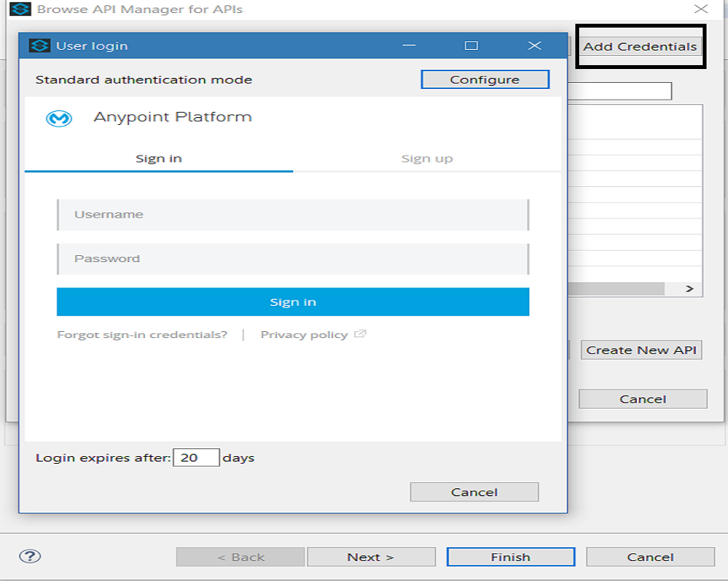728x581 pixels.
Task: Focus the Username field
Action: pos(293,215)
